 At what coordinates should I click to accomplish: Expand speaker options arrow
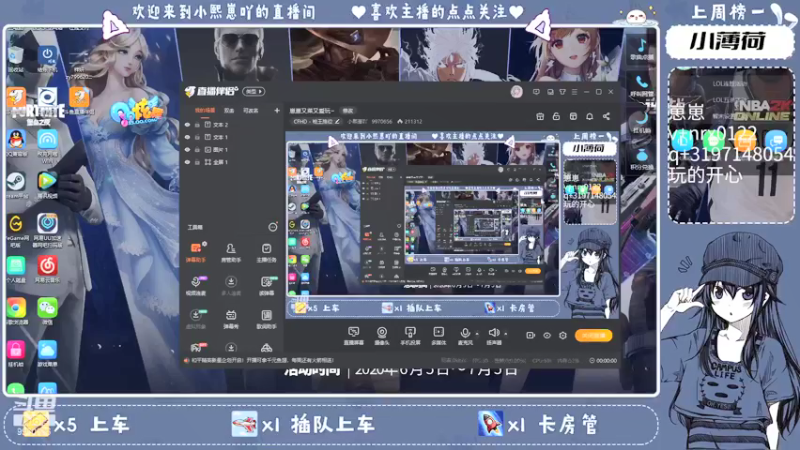[506, 334]
